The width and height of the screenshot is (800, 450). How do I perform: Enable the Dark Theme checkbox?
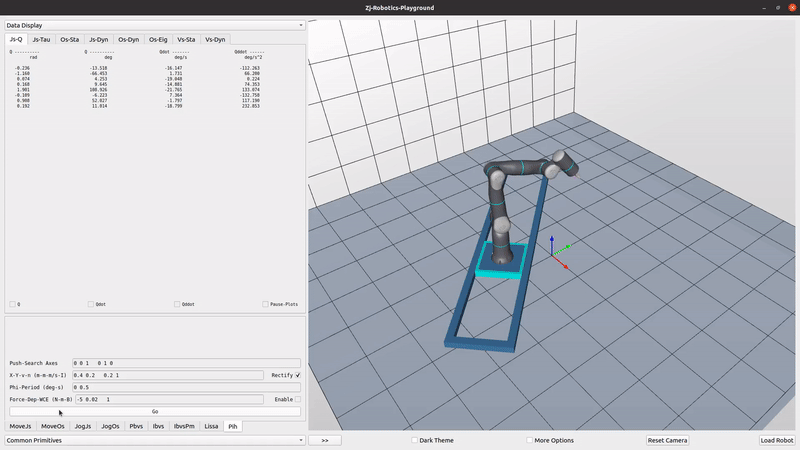click(x=415, y=440)
